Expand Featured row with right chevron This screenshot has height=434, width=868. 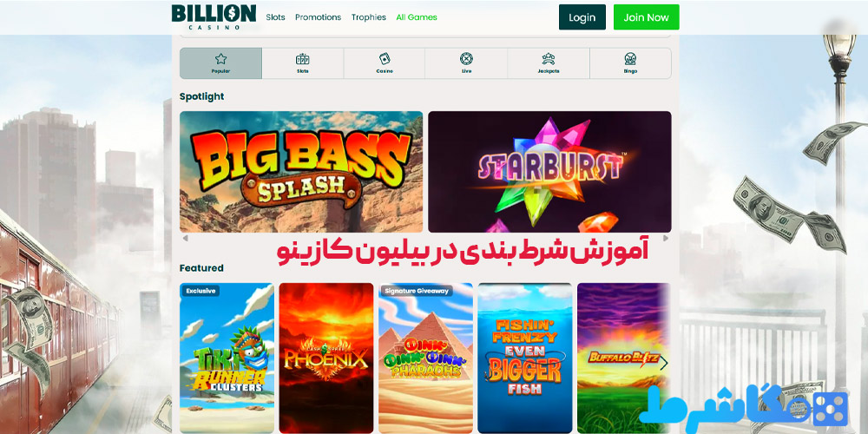tap(664, 363)
